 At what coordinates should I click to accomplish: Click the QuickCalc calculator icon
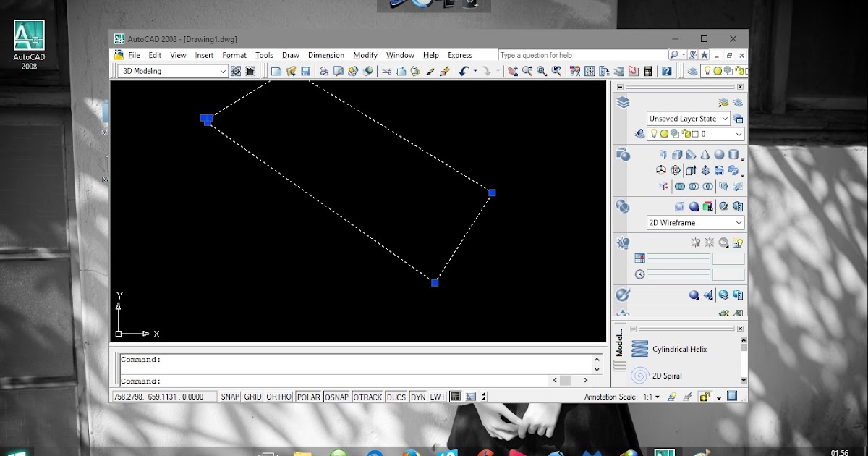[648, 71]
